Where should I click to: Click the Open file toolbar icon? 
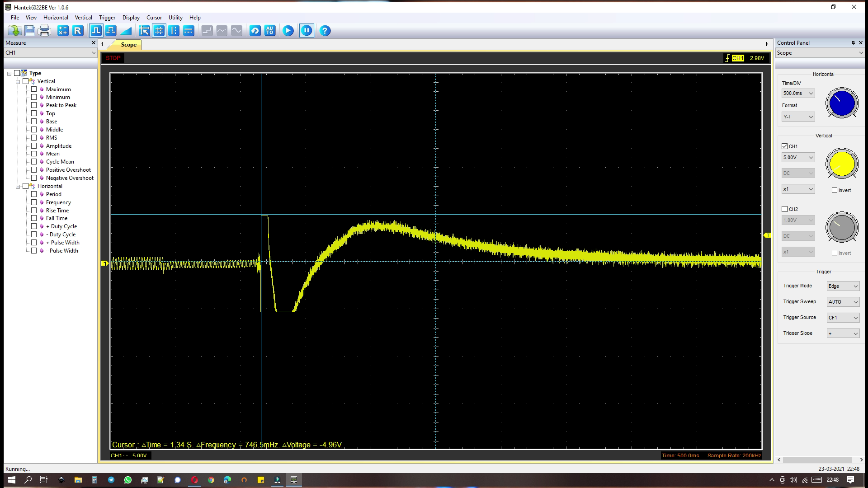pos(14,31)
